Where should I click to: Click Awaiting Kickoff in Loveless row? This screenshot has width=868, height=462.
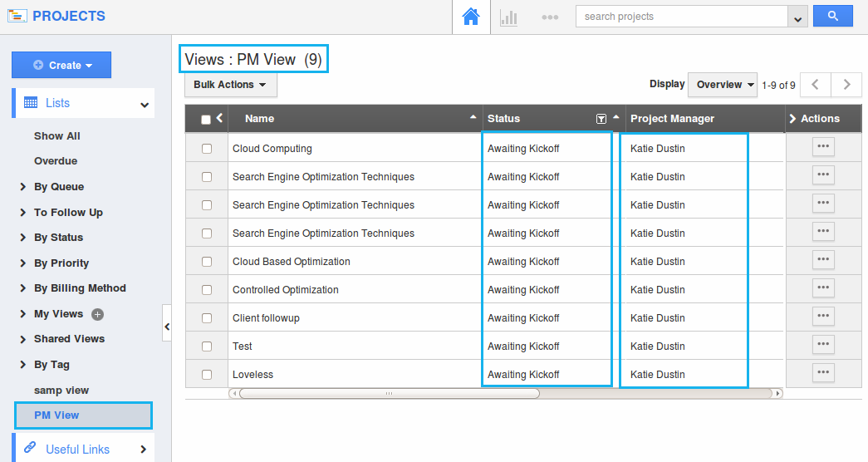(x=523, y=375)
